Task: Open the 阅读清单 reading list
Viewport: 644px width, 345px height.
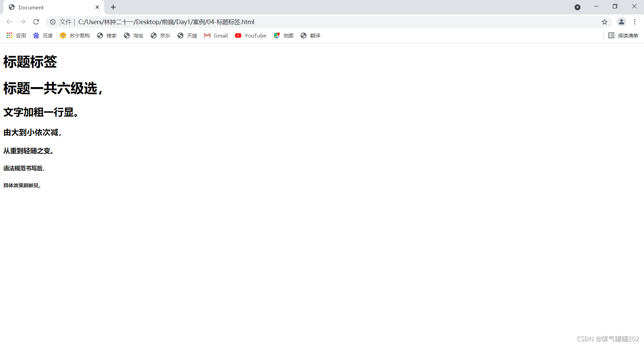Action: (623, 36)
